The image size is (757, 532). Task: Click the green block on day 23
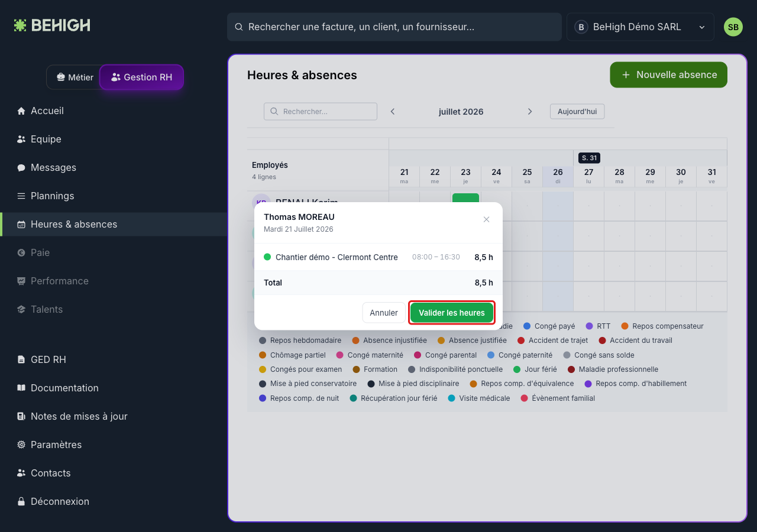pyautogui.click(x=465, y=198)
